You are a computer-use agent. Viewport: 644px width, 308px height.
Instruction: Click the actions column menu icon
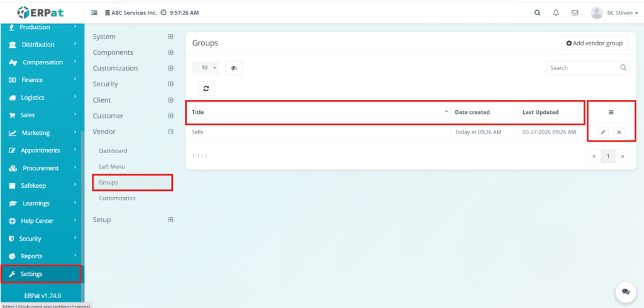[611, 112]
